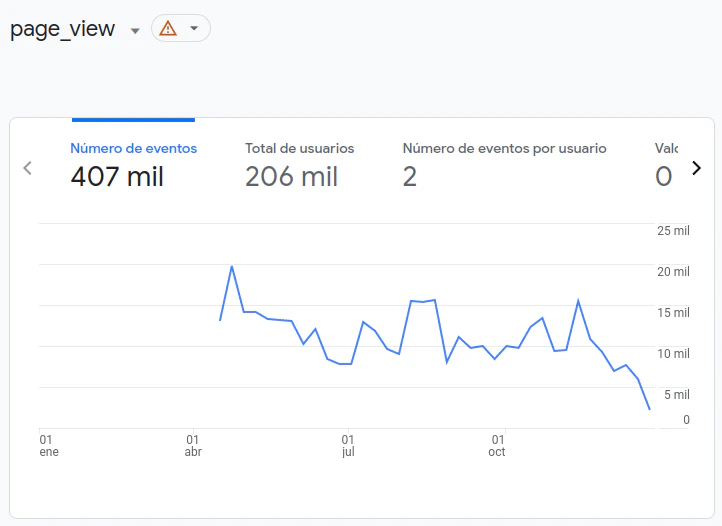Expand the arrow beside the warning icon
The width and height of the screenshot is (722, 526).
point(194,29)
